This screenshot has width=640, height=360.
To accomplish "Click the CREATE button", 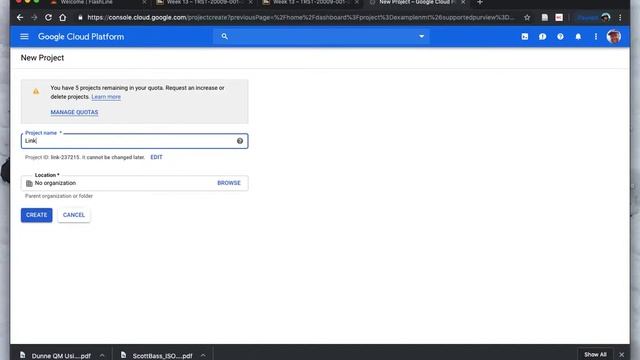I will pyautogui.click(x=36, y=215).
